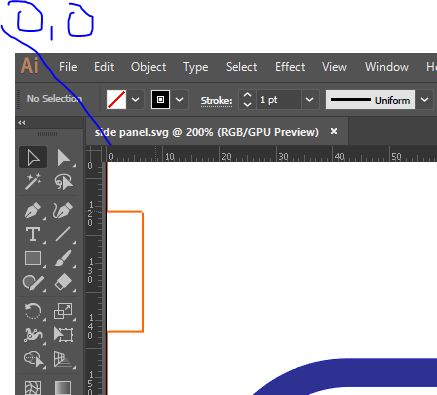Image resolution: width=437 pixels, height=395 pixels.
Task: Pick the Curvature tool
Action: pyautogui.click(x=63, y=210)
